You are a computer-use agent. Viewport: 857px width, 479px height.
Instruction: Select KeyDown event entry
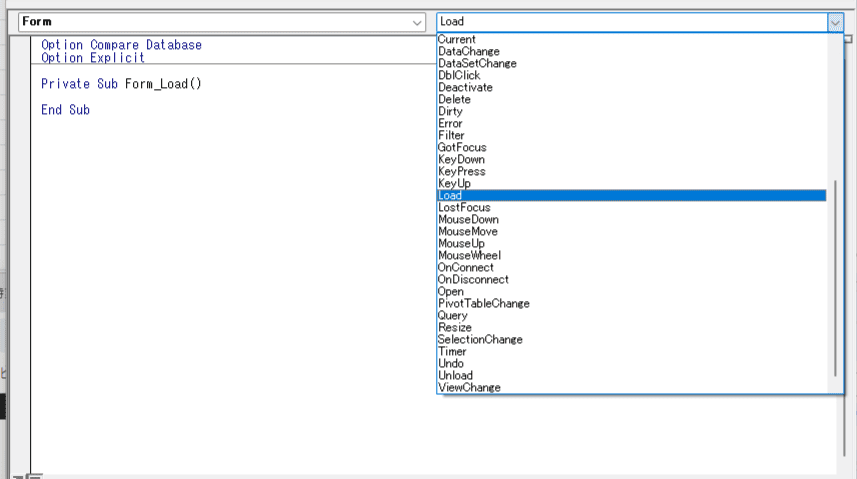click(632, 160)
